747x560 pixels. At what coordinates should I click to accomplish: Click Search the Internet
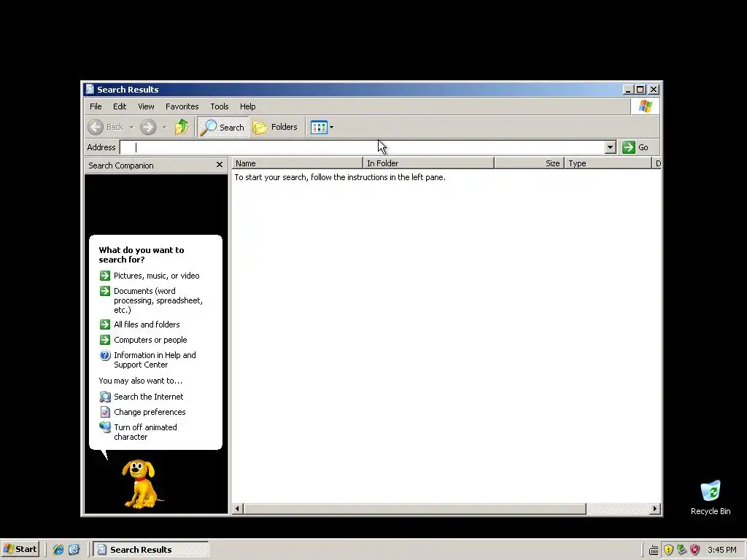(149, 397)
